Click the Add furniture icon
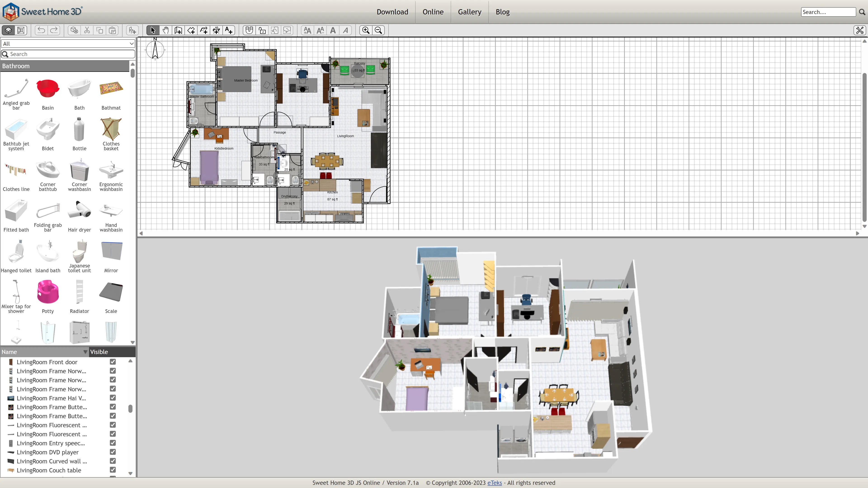This screenshot has width=868, height=488. pyautogui.click(x=132, y=30)
